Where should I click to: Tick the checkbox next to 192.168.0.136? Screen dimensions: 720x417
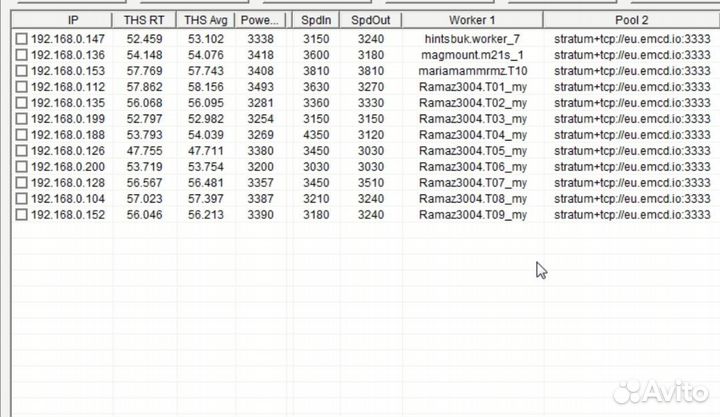pyautogui.click(x=22, y=54)
